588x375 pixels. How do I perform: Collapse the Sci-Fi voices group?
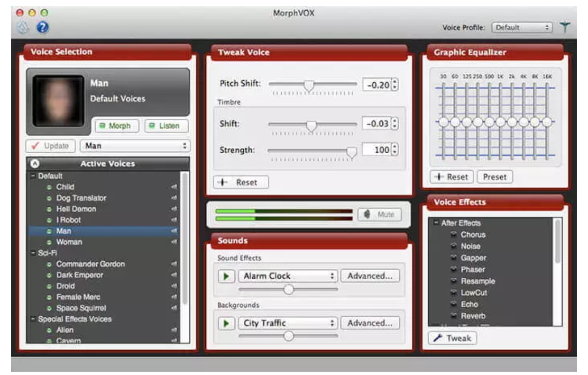tap(33, 253)
